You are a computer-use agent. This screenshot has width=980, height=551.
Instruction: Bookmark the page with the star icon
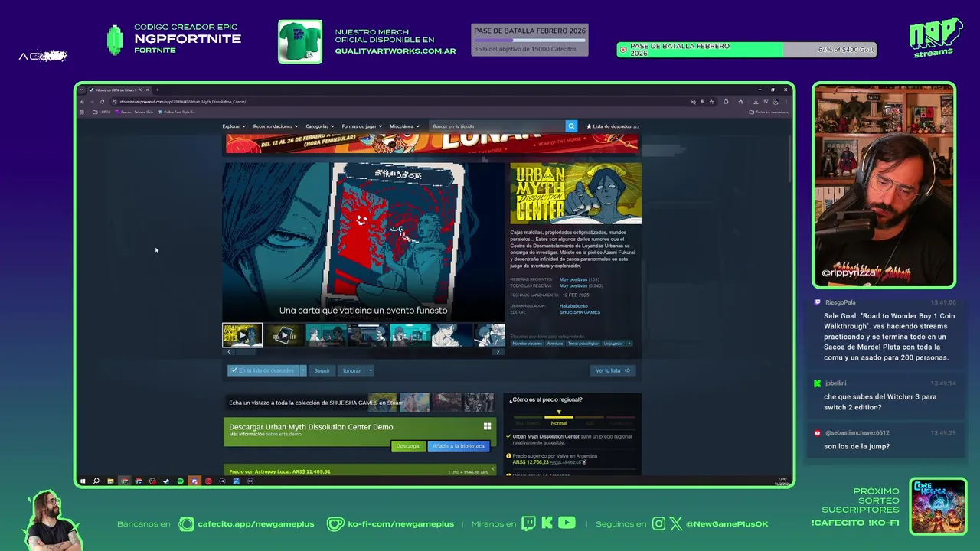(x=711, y=102)
